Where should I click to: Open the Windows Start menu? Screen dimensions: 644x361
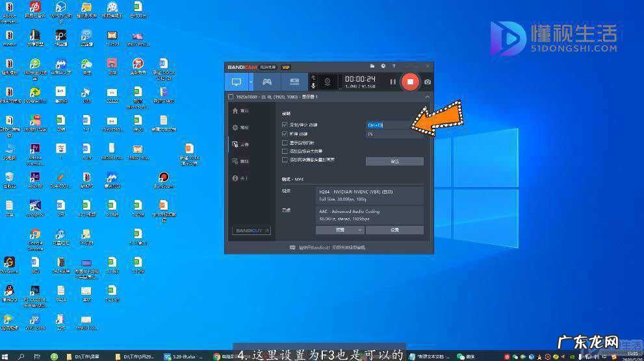click(x=5, y=356)
